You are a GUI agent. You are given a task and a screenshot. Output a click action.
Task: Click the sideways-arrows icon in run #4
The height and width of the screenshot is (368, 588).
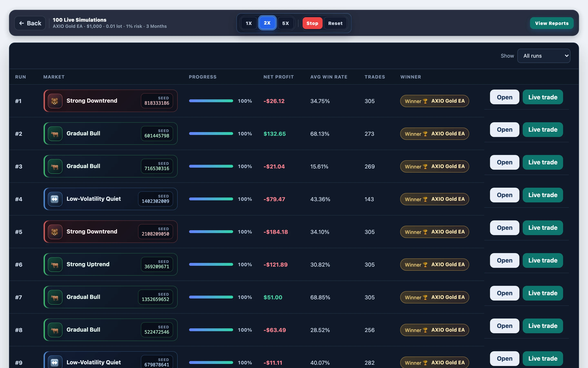click(55, 199)
